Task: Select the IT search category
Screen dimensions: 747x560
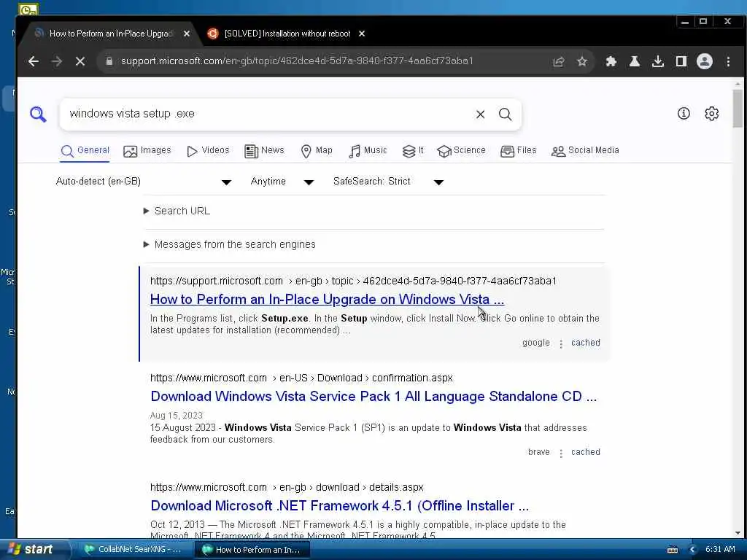Action: (413, 151)
